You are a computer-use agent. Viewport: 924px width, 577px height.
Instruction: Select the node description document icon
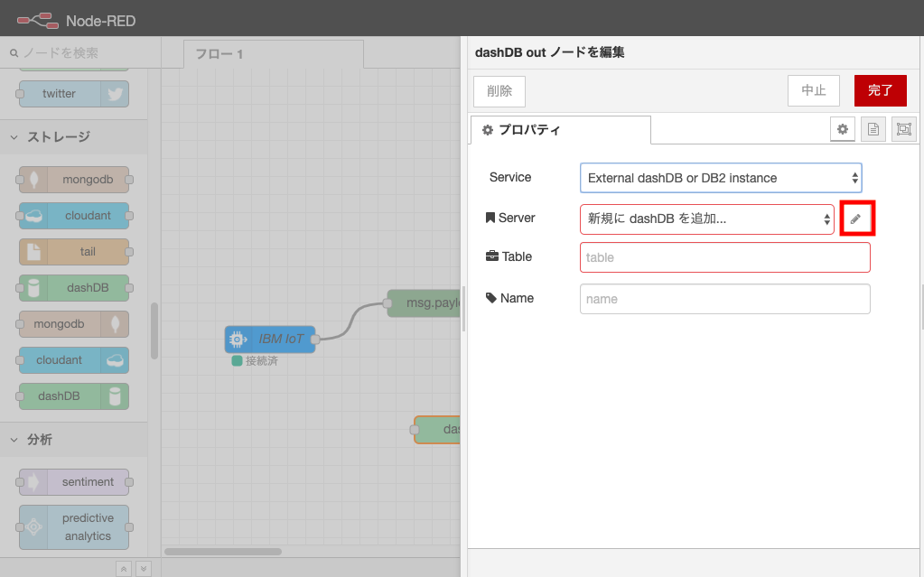[873, 129]
